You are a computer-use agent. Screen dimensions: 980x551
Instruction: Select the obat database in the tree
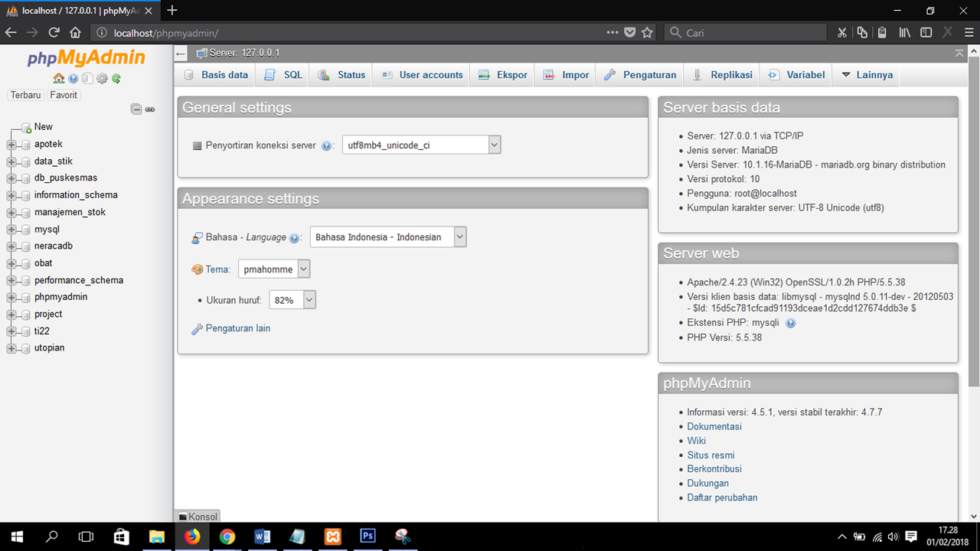44,263
